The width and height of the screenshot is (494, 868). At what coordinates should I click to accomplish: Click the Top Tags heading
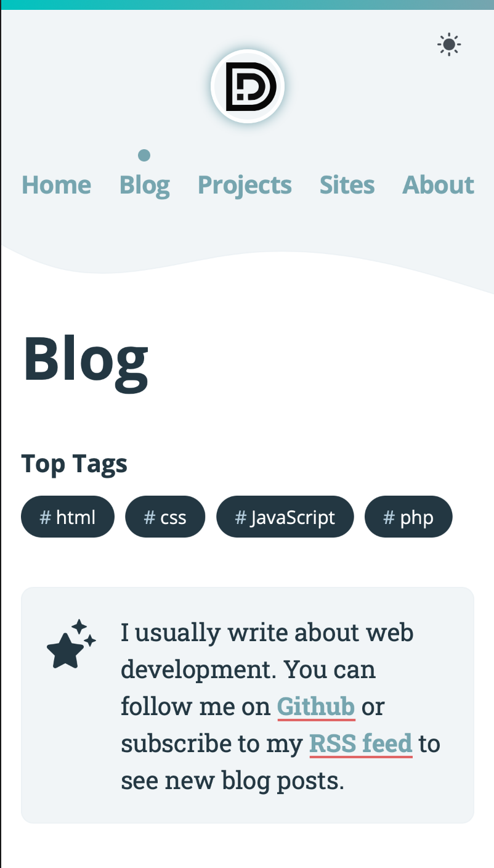coord(75,464)
